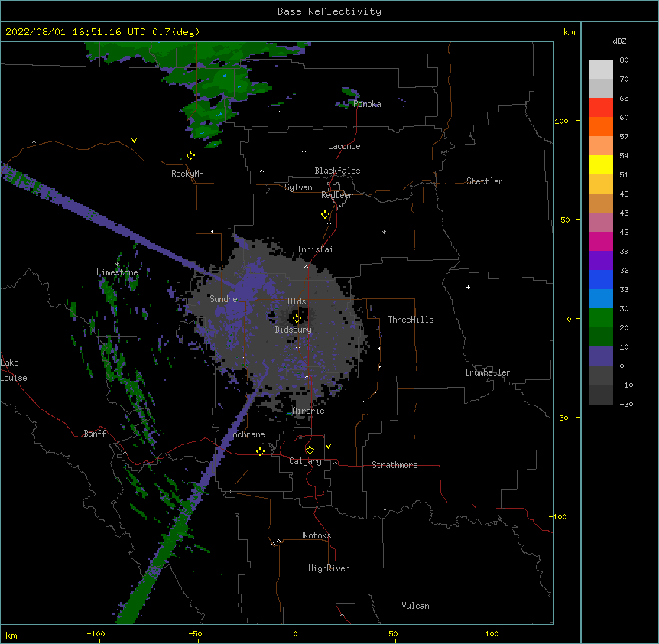This screenshot has height=644, width=659.
Task: Click the Sundre town label
Action: tap(223, 299)
